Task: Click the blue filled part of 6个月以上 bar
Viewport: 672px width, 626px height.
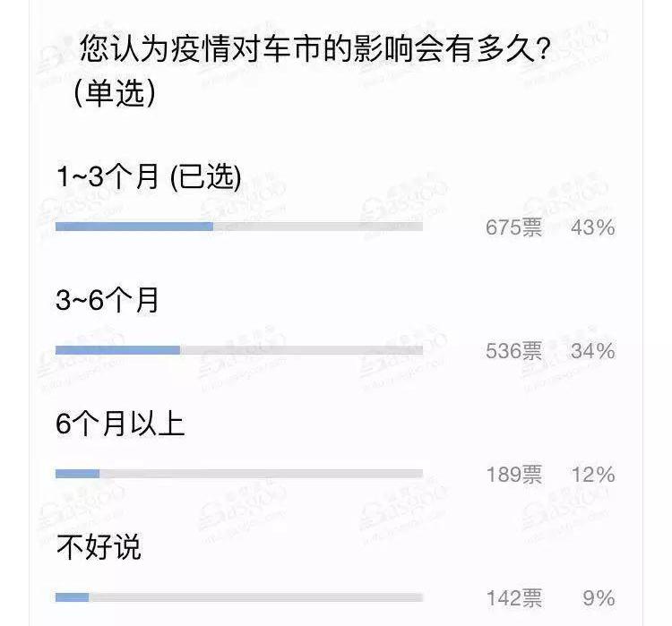Action: coord(77,473)
